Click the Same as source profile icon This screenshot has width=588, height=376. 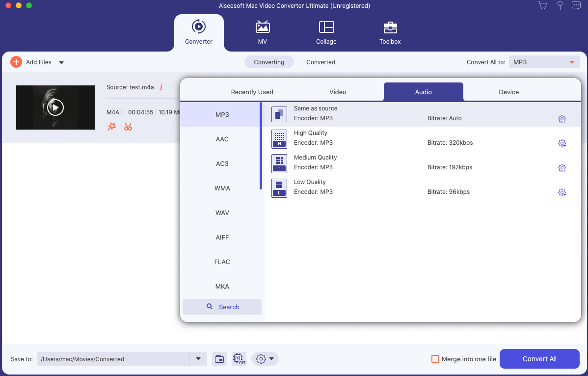point(279,114)
